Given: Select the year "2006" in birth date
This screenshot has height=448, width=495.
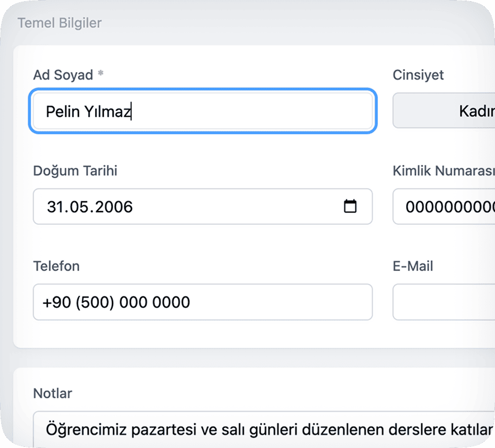Looking at the screenshot, I should coord(114,206).
